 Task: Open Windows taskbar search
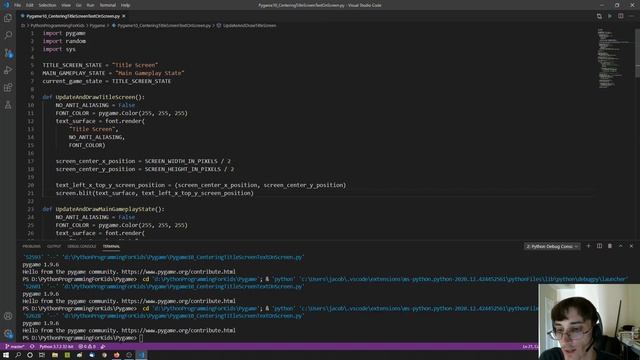click(18, 355)
